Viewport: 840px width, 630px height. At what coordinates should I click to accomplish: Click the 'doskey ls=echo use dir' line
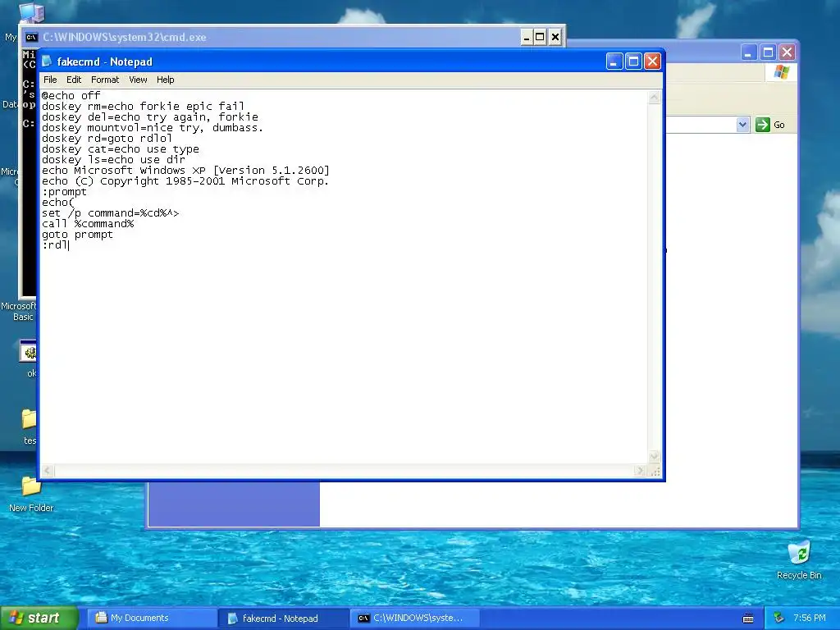click(113, 160)
